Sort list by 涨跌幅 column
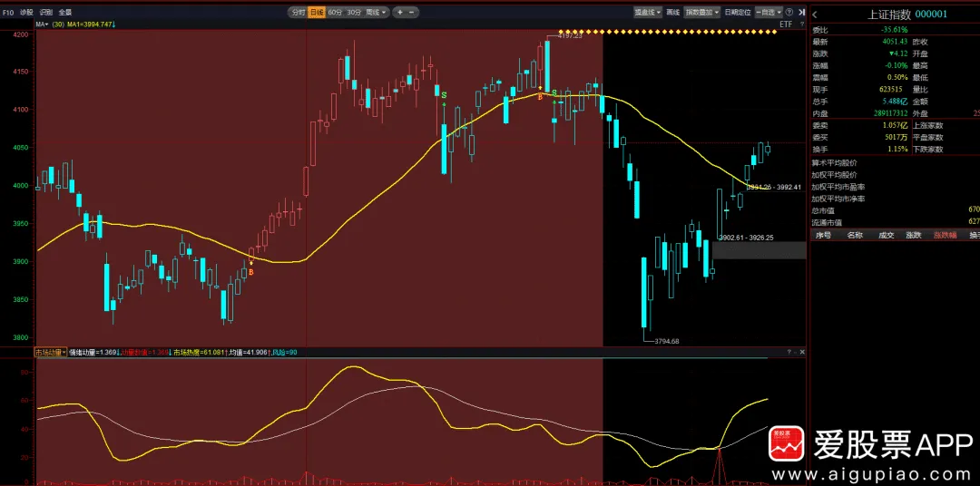 coord(945,235)
